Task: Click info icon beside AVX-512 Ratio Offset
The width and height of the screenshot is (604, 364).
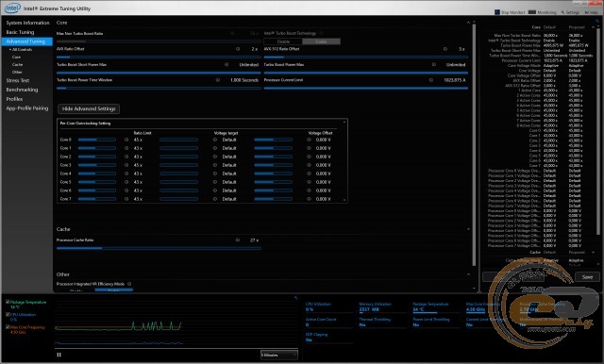Action: pos(445,49)
